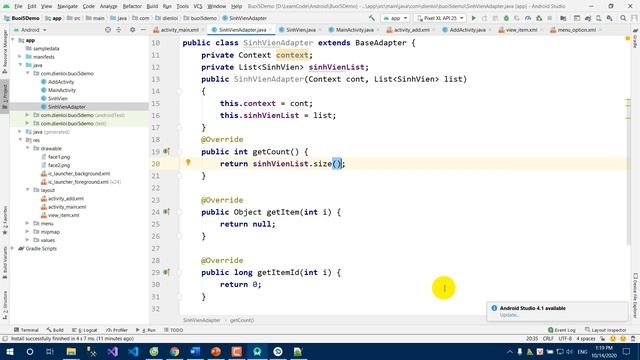The height and width of the screenshot is (360, 640).
Task: Open the Layout Inspector button
Action: [606, 330]
